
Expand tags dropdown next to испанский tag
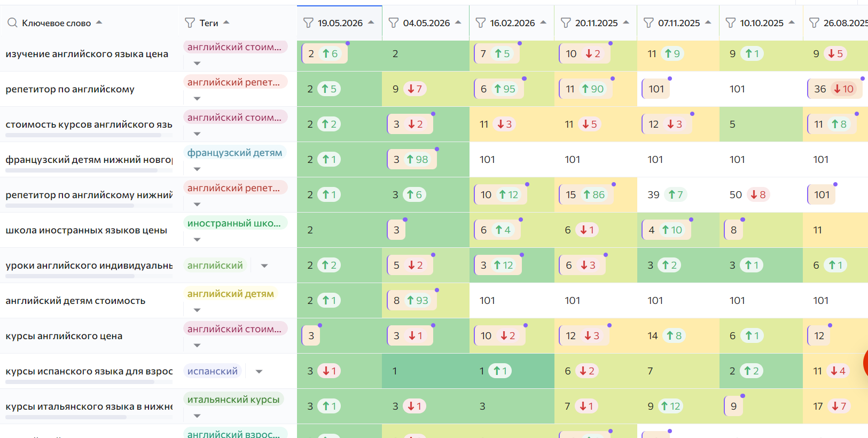(x=259, y=371)
